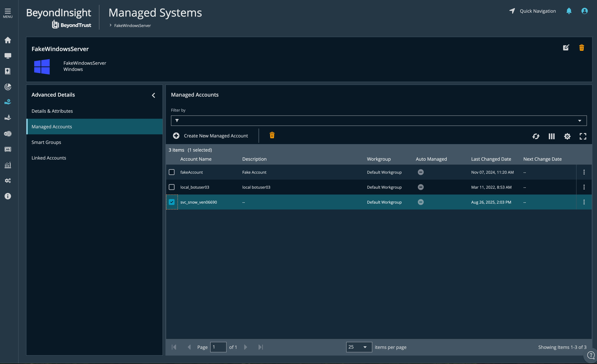The image size is (597, 364).
Task: Select the fakeAccount row checkbox
Action: pos(171,172)
